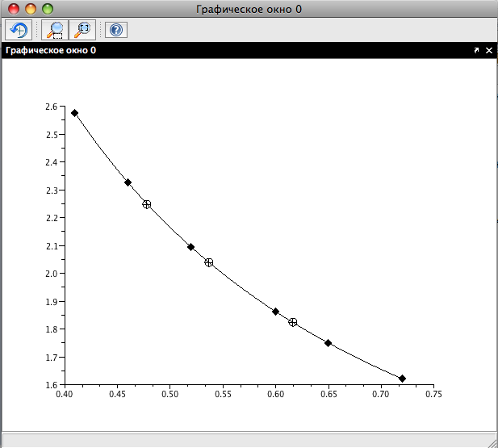The width and height of the screenshot is (498, 448).
Task: Click the y-axis label 2.0
Action: [x=52, y=274]
